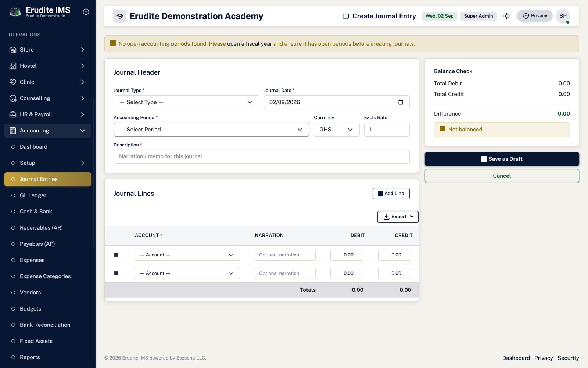Open the Journal Type dropdown
The width and height of the screenshot is (588, 368).
tap(186, 102)
